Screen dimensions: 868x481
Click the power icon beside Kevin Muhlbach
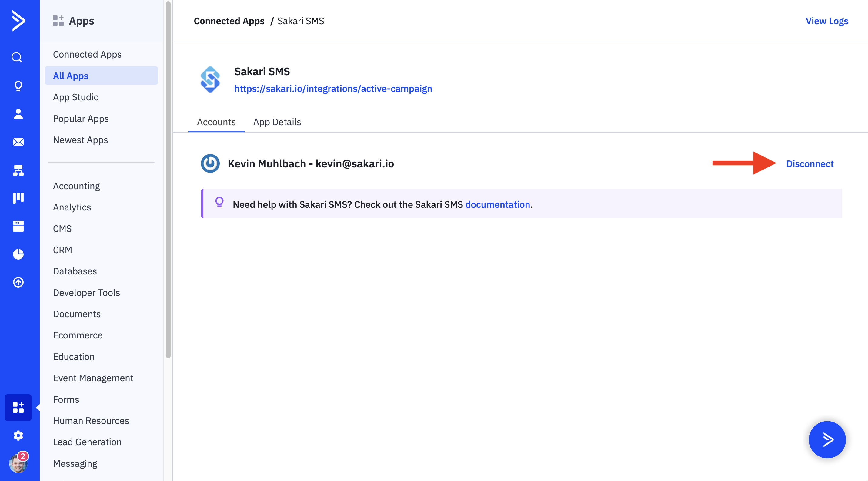pos(210,163)
